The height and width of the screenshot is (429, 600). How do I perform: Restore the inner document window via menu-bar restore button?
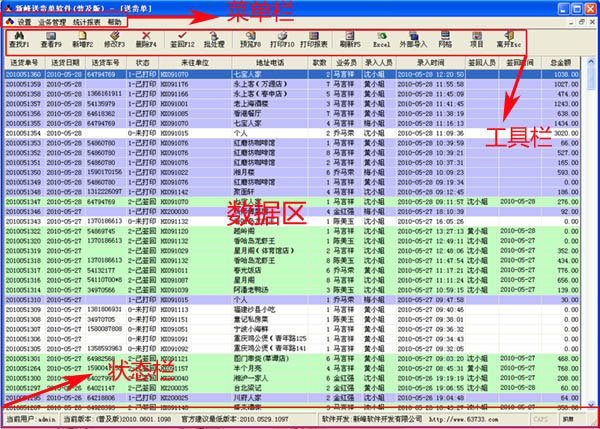[582, 22]
